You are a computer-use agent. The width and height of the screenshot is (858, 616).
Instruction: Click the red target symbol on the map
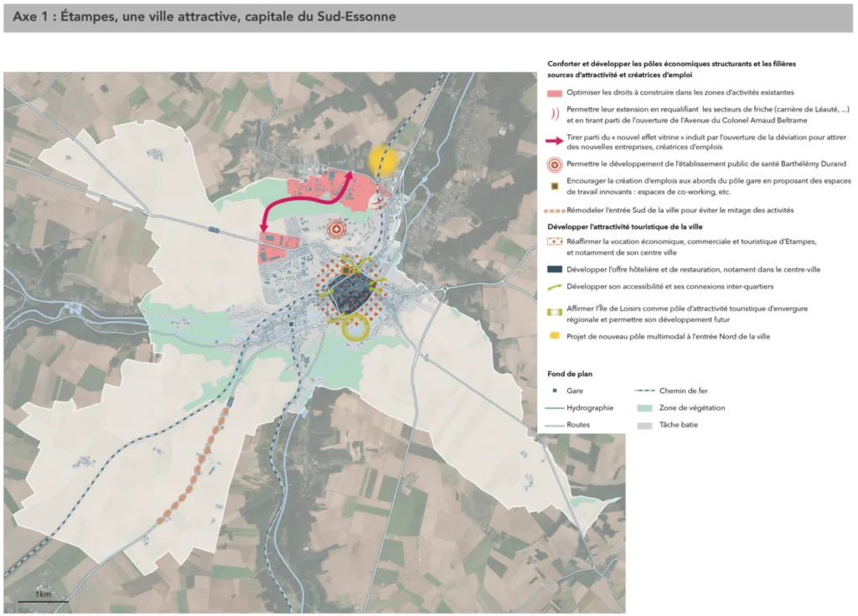(x=337, y=228)
